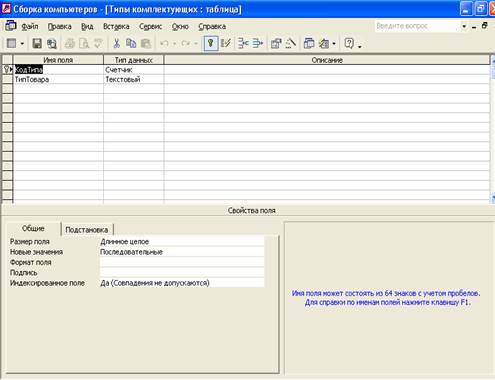Image resolution: width=495 pixels, height=380 pixels.
Task: Open the Сервис menu
Action: pos(150,26)
